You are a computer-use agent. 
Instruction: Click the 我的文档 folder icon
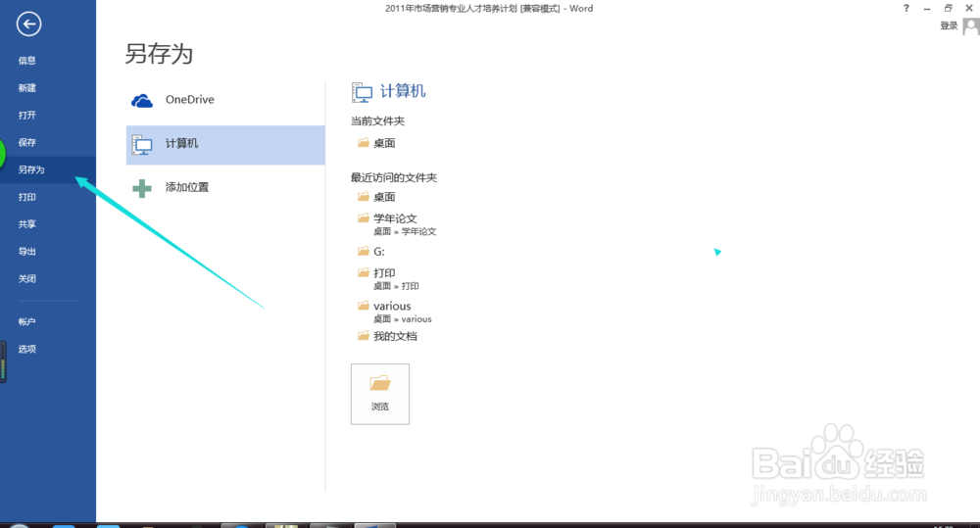pyautogui.click(x=364, y=336)
